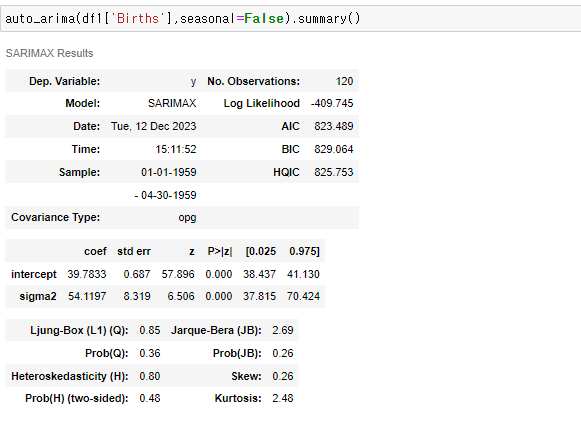Click the BIC value 829.064

click(333, 149)
